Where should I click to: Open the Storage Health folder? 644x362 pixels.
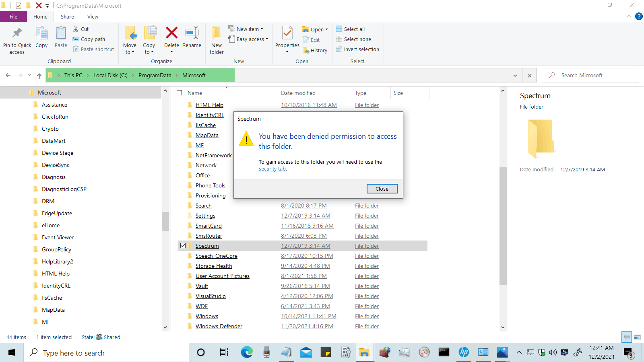214,266
